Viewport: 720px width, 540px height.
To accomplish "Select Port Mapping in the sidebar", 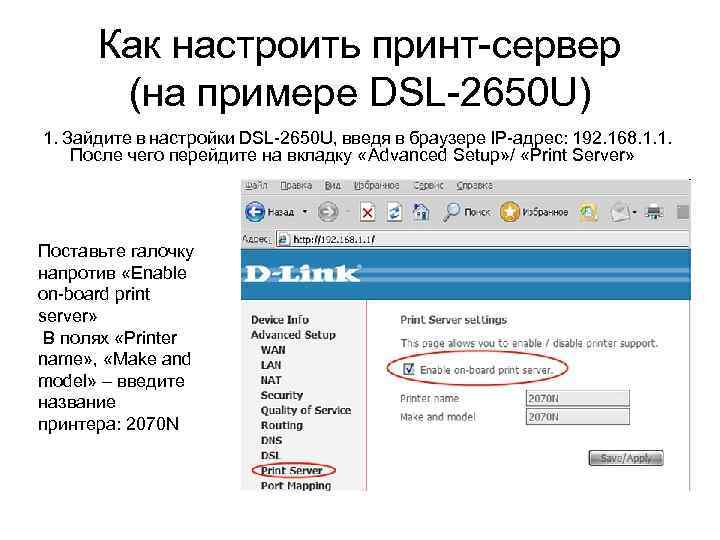I will click(296, 485).
